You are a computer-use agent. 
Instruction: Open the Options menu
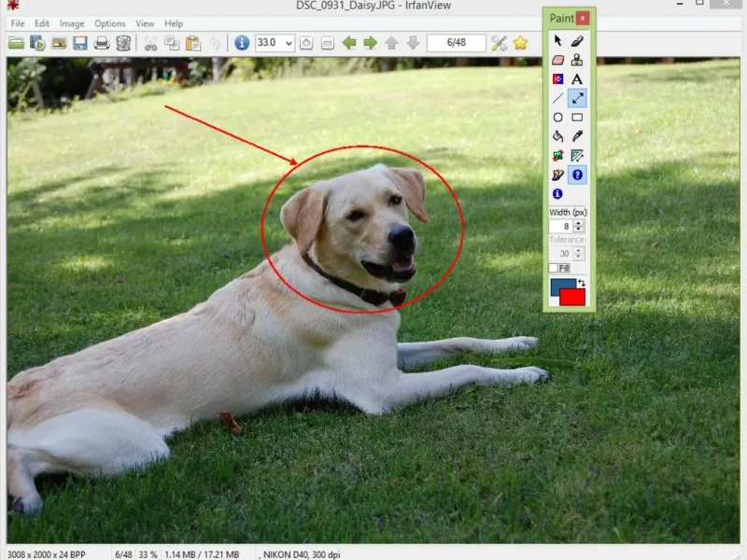pyautogui.click(x=110, y=23)
